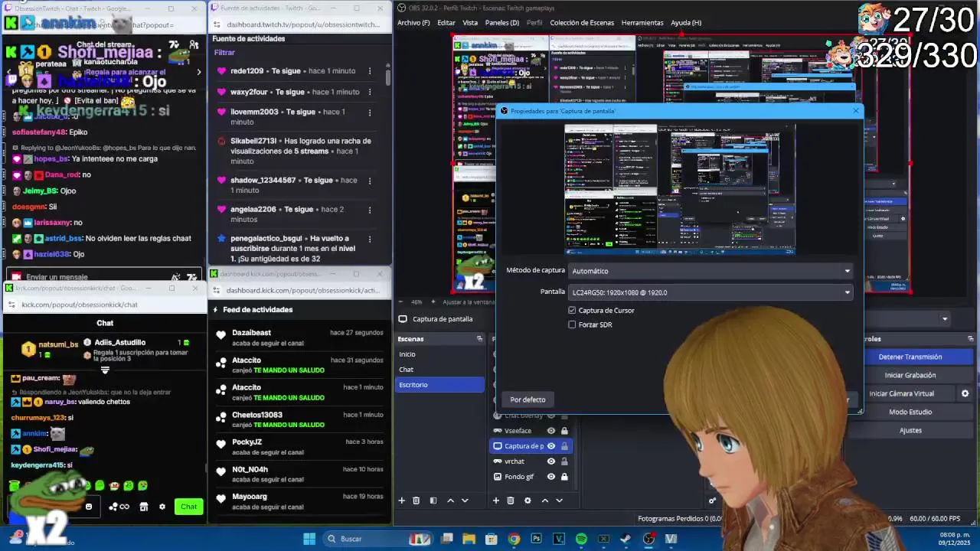Toggle lock on vrchat source

pos(564,461)
